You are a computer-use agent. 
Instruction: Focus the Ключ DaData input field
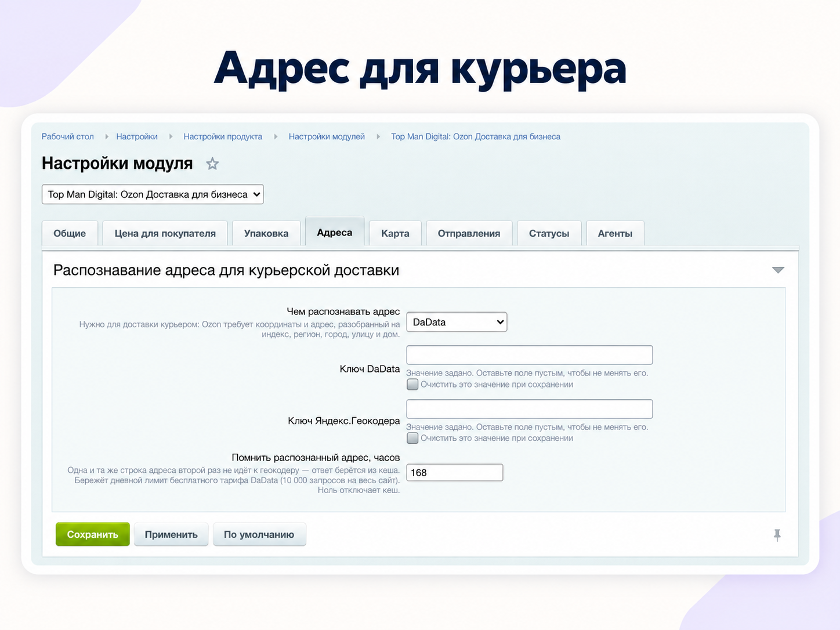tap(530, 355)
